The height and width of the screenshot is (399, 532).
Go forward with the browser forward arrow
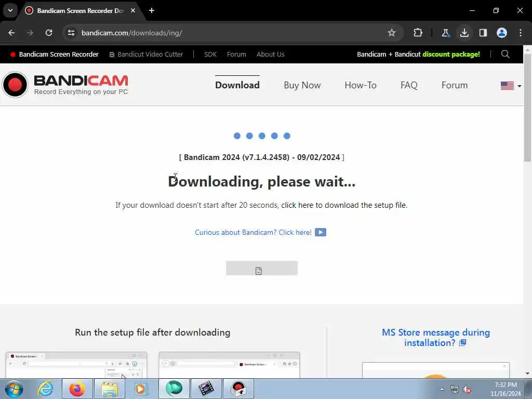(30, 33)
